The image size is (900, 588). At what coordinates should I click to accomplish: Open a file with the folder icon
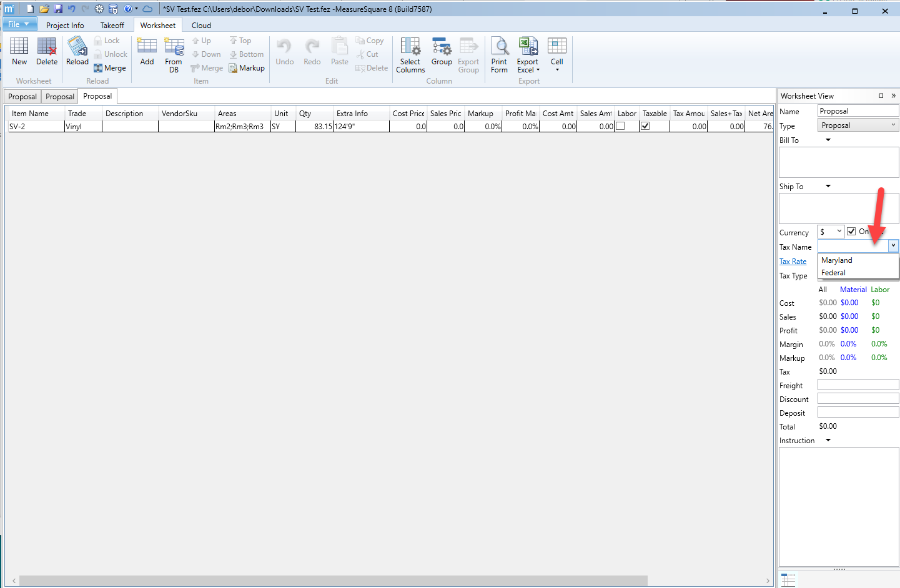44,9
